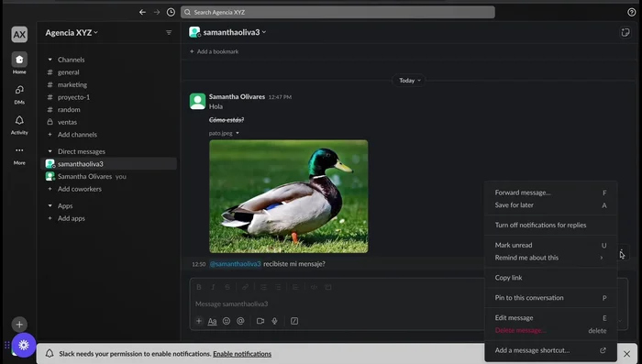642x364 pixels.
Task: Toggle bold formatting in composer
Action: [x=199, y=287]
